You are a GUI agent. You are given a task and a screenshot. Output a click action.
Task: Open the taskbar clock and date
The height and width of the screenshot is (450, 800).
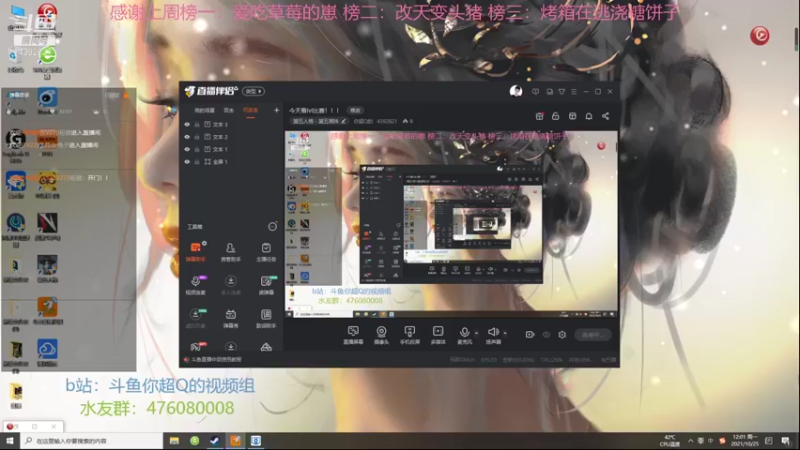745,441
